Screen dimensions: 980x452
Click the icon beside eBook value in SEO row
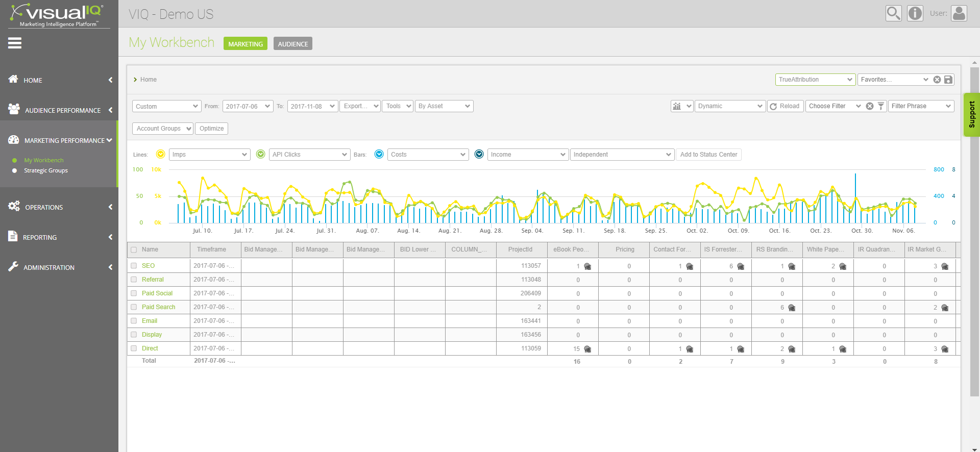tap(587, 266)
